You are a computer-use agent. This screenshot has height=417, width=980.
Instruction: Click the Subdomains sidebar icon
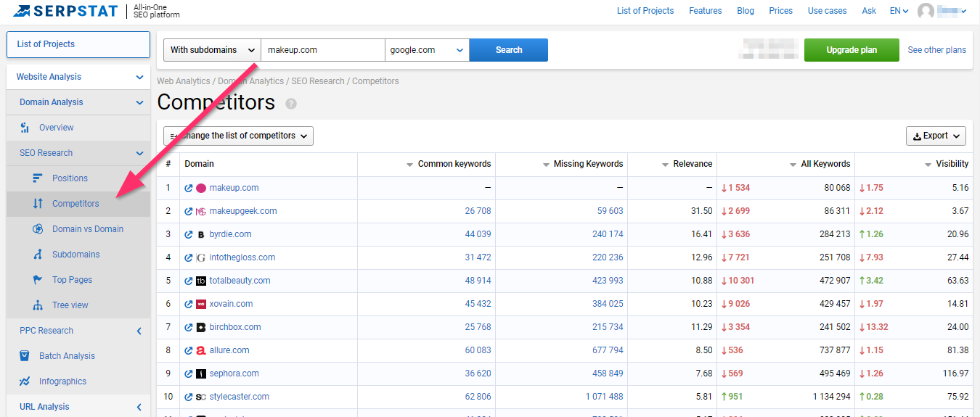pyautogui.click(x=38, y=255)
